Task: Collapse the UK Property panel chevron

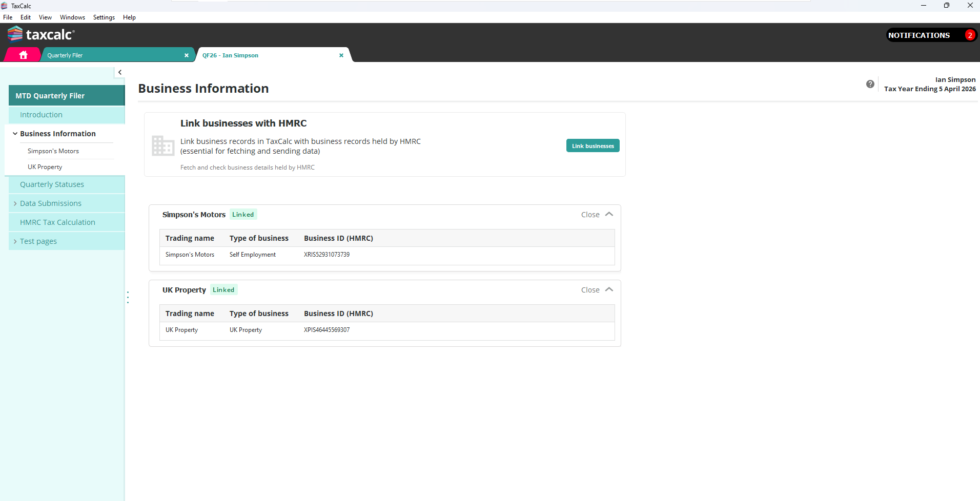Action: [x=609, y=289]
